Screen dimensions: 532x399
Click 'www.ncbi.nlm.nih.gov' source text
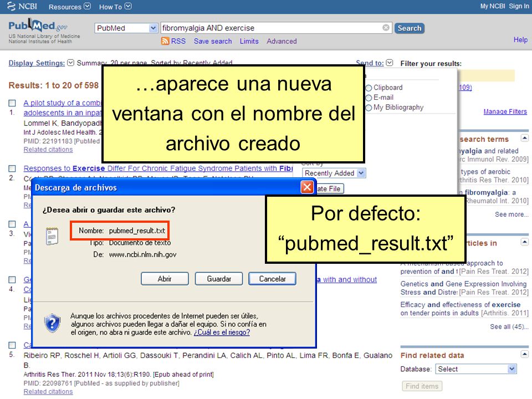click(142, 254)
